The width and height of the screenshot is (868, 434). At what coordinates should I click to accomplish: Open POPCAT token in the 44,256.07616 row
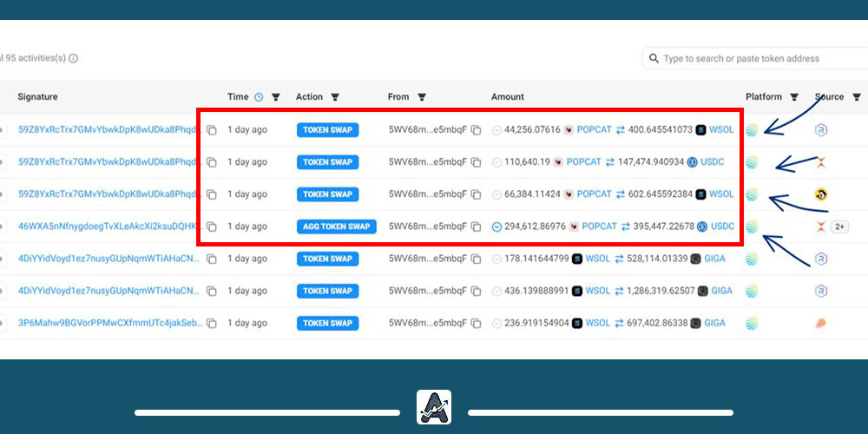tap(594, 130)
